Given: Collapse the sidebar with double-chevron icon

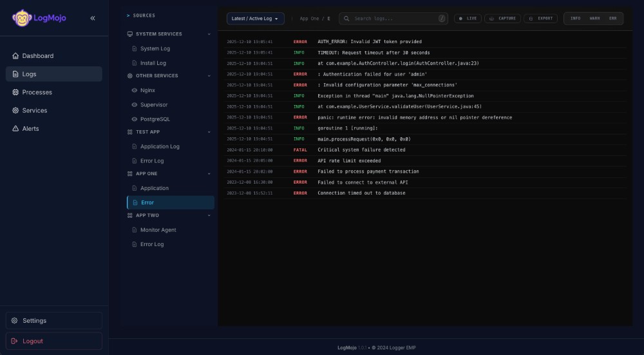Looking at the screenshot, I should click(x=93, y=18).
